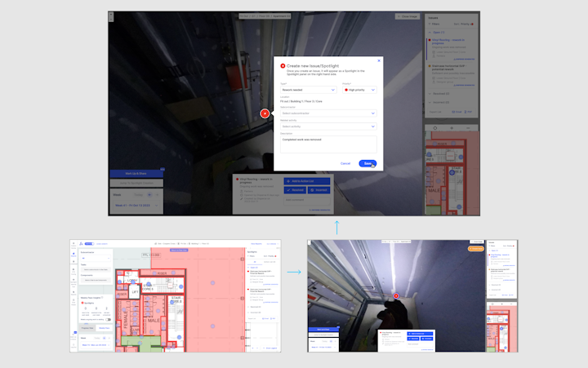Viewport: 588px width, 368px height.
Task: Open the Related activity dropdown
Action: pyautogui.click(x=327, y=126)
